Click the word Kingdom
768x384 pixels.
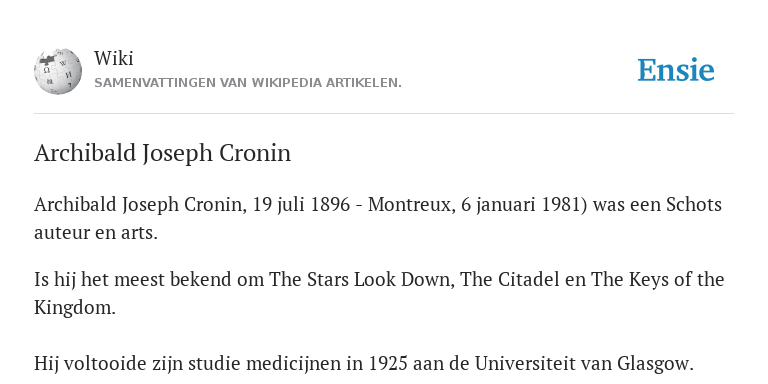pos(74,308)
